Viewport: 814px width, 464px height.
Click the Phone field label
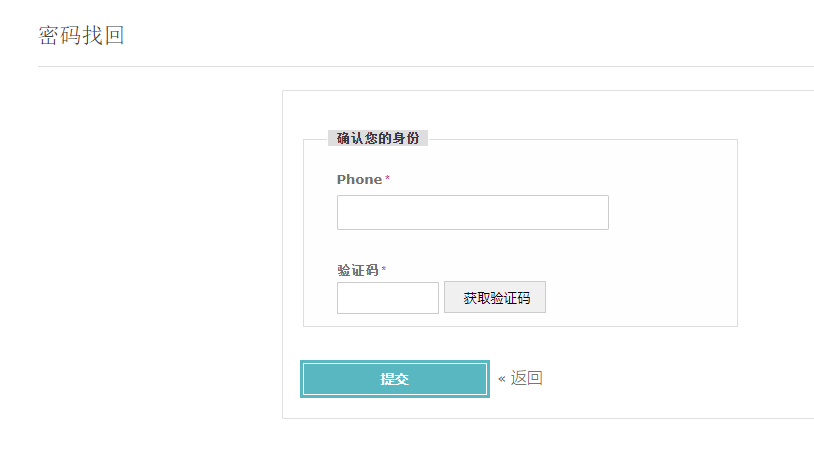click(359, 180)
